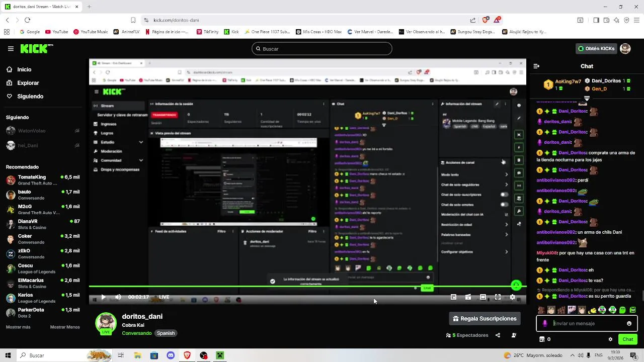Open DianaVR recommended channel

43,224
